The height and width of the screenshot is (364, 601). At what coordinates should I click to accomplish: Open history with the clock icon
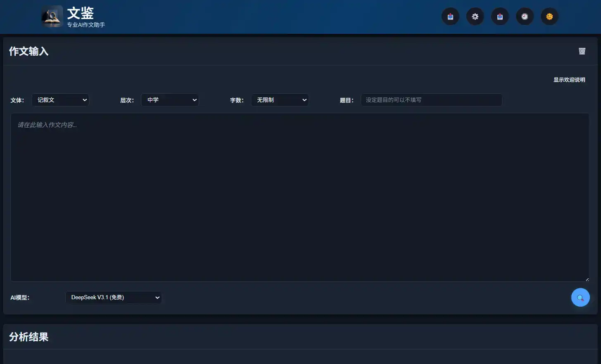coord(525,17)
